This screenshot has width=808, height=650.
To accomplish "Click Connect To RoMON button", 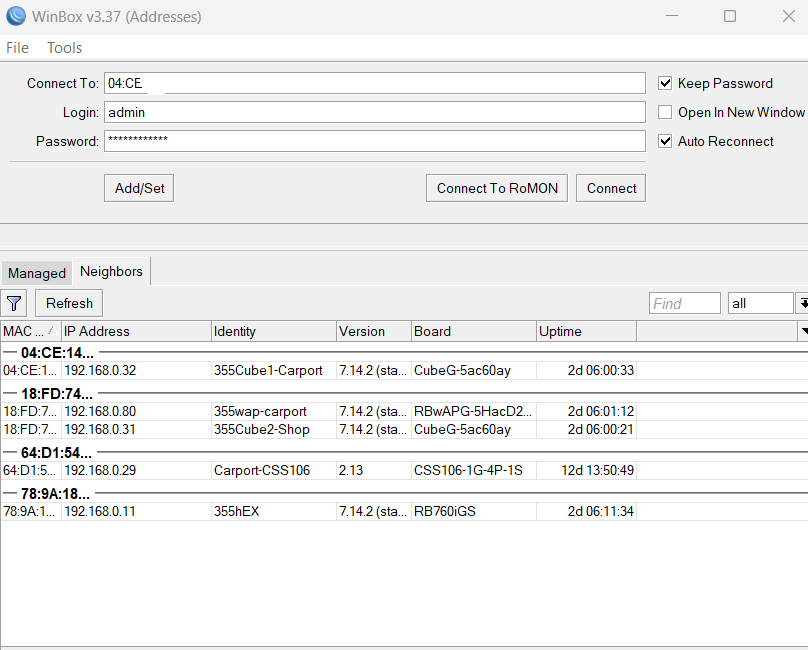I will [x=497, y=188].
